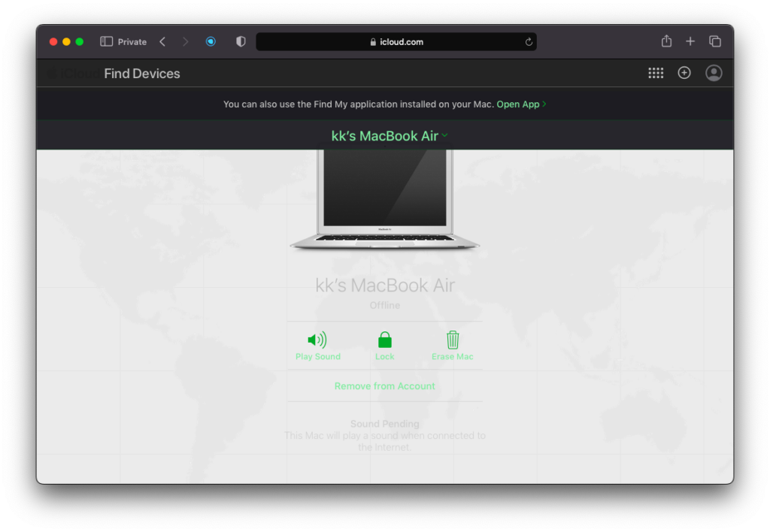Open the iCloud app launcher grid
Screen dimensions: 770x532
pos(656,73)
